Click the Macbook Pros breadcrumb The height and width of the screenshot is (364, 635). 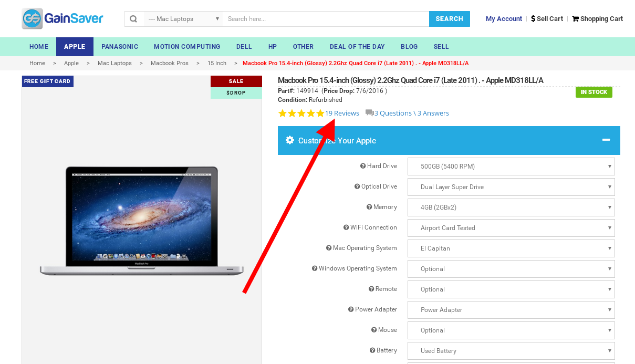click(170, 63)
